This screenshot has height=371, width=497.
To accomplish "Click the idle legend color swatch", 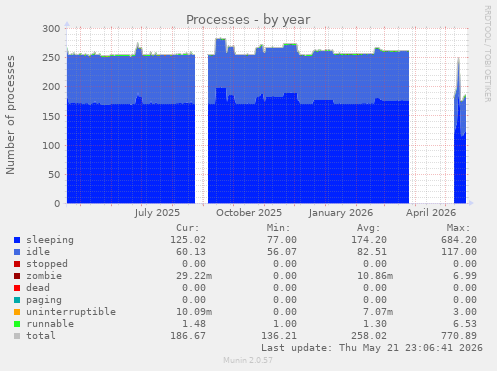I will click(17, 252).
